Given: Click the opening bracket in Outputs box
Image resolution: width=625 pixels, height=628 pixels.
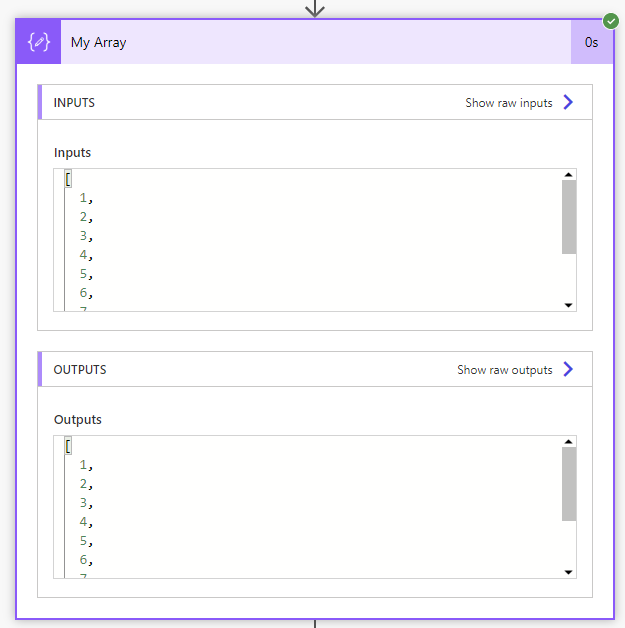Looking at the screenshot, I should pyautogui.click(x=68, y=446).
